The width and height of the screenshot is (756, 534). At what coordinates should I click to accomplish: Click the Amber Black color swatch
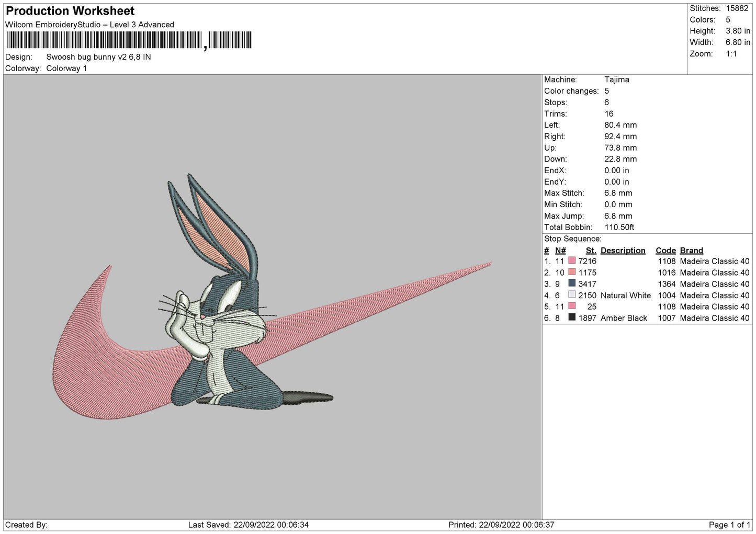point(572,317)
